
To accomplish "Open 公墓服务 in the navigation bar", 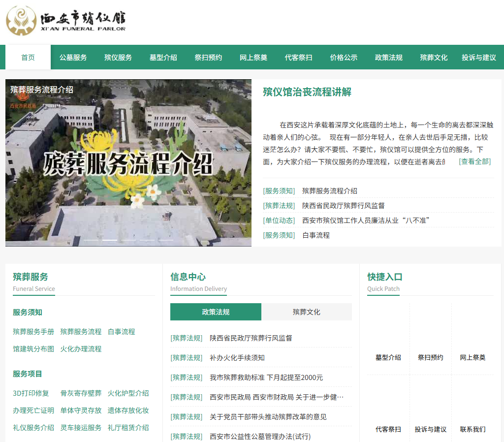I will [73, 57].
